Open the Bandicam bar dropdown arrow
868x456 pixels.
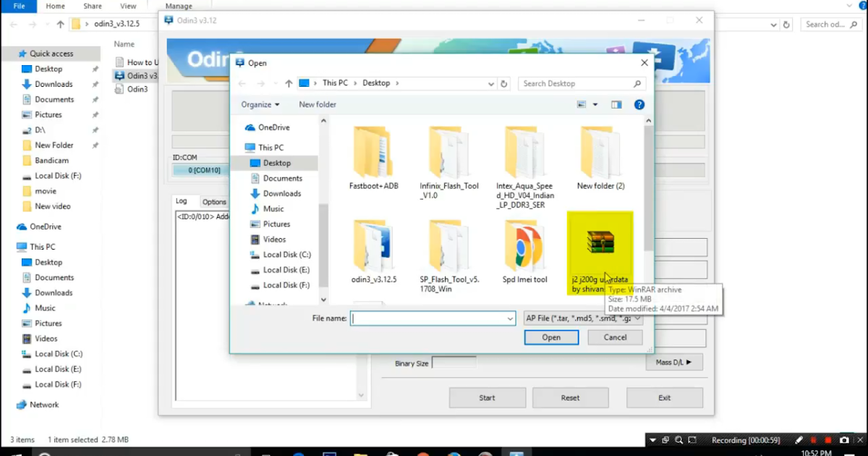click(x=652, y=440)
